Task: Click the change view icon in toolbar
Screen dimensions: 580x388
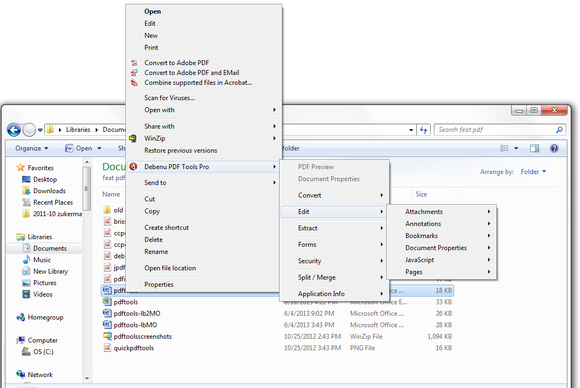Action: (x=504, y=148)
